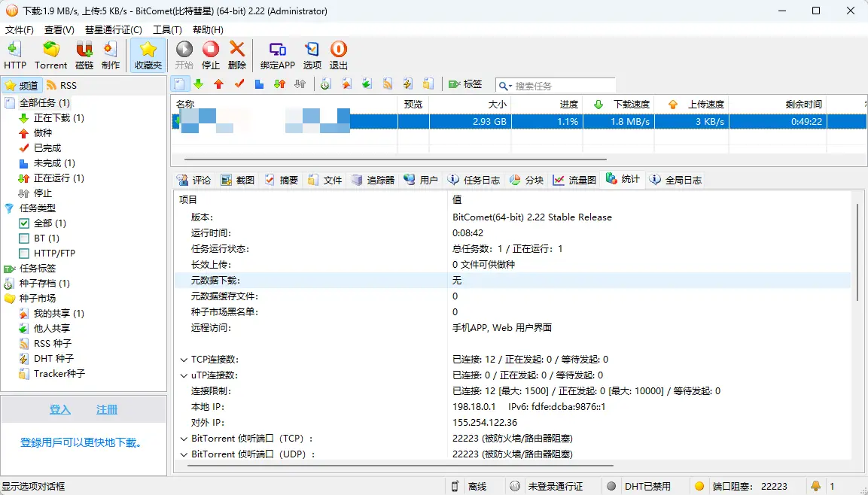Toggle the 收藏夹 favorites panel

click(148, 56)
